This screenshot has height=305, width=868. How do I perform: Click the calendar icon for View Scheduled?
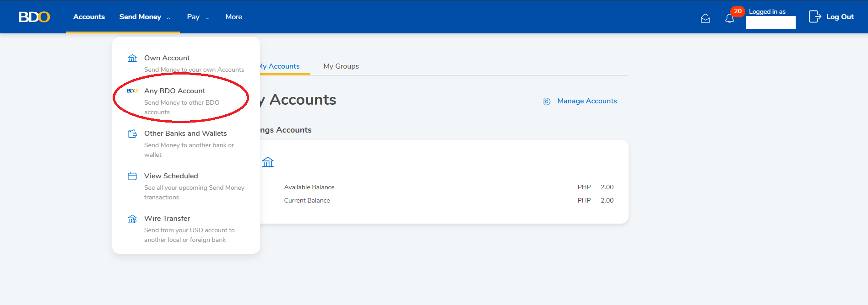pos(132,176)
